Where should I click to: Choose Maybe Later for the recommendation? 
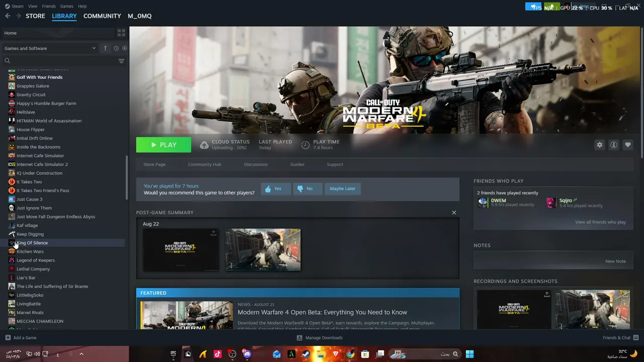point(343,189)
